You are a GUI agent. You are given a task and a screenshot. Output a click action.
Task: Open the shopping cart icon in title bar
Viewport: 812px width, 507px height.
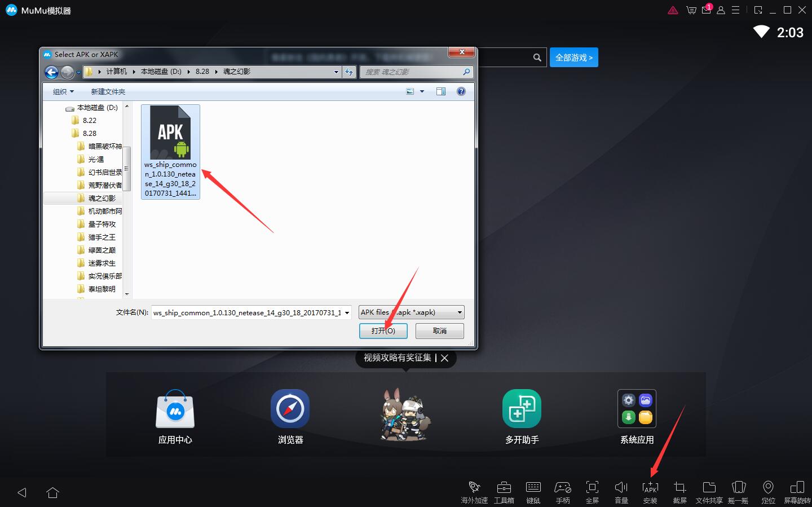[x=691, y=10]
